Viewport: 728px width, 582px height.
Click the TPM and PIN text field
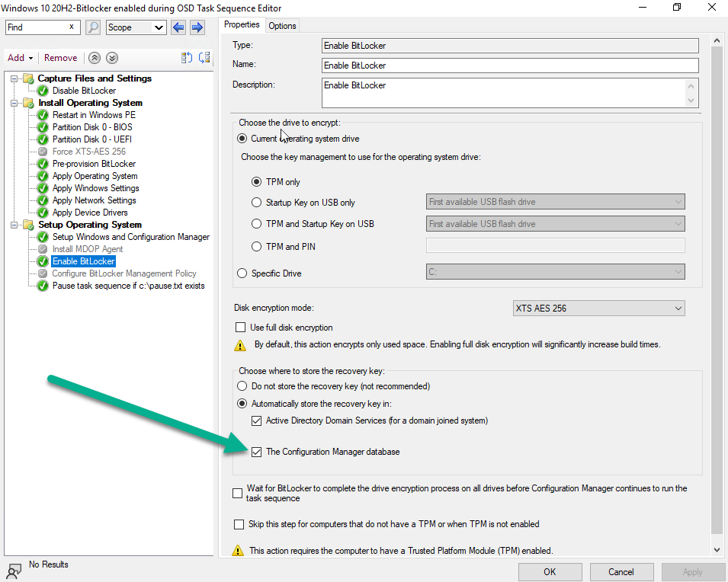tap(555, 245)
